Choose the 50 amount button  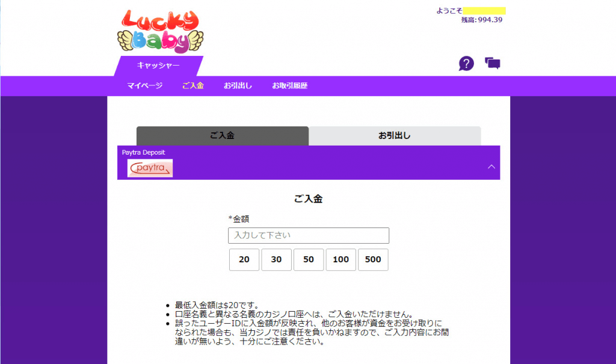point(309,259)
